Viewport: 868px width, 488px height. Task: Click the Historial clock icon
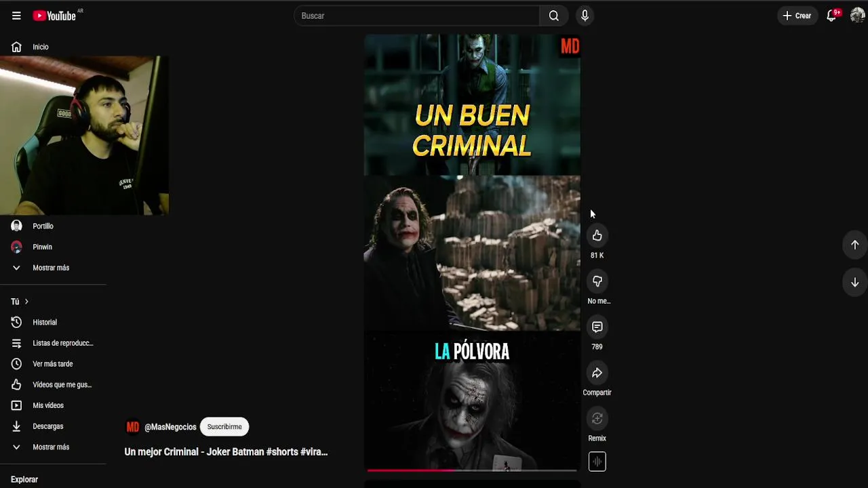point(16,323)
